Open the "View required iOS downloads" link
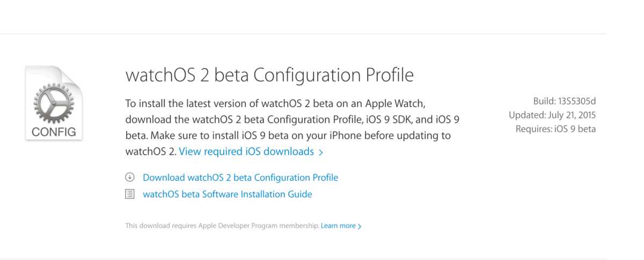Image resolution: width=644 pixels, height=260 pixels. [x=246, y=152]
